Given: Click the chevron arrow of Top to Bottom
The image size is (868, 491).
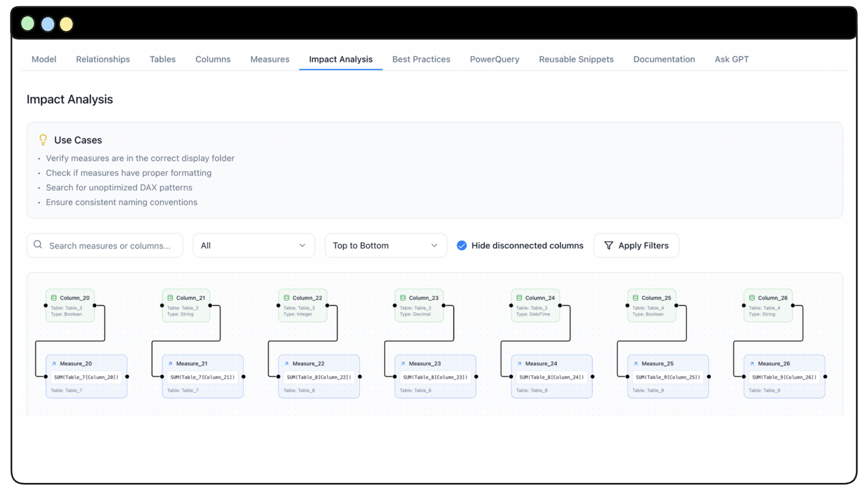Looking at the screenshot, I should pos(434,245).
